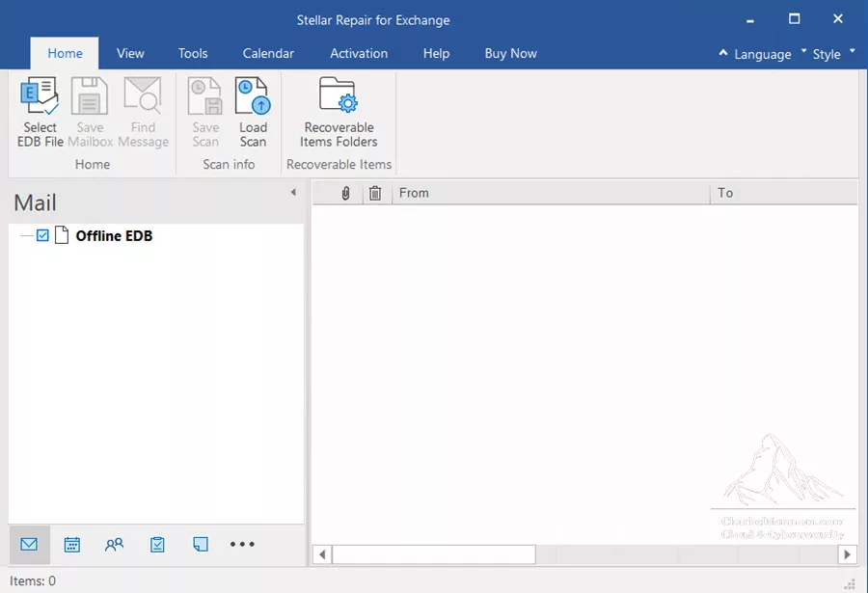Click the horizontal scrollbar thumb
Screen dimensions: 868x593
(433, 554)
